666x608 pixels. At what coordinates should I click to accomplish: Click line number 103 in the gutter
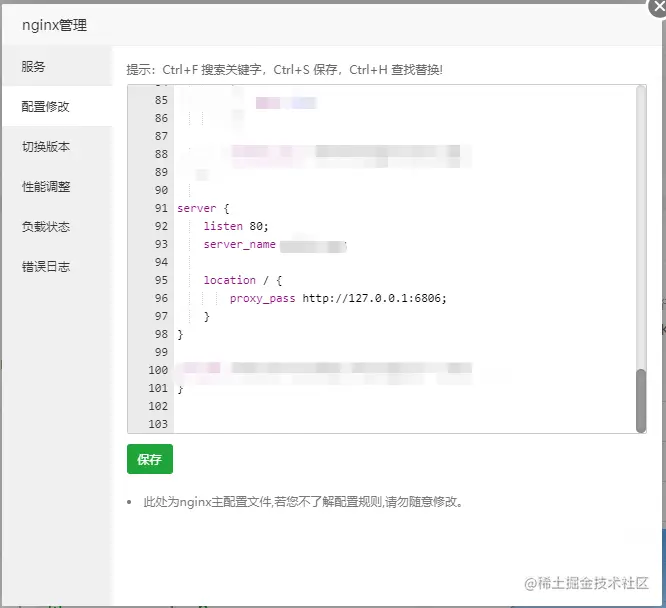[x=158, y=424]
